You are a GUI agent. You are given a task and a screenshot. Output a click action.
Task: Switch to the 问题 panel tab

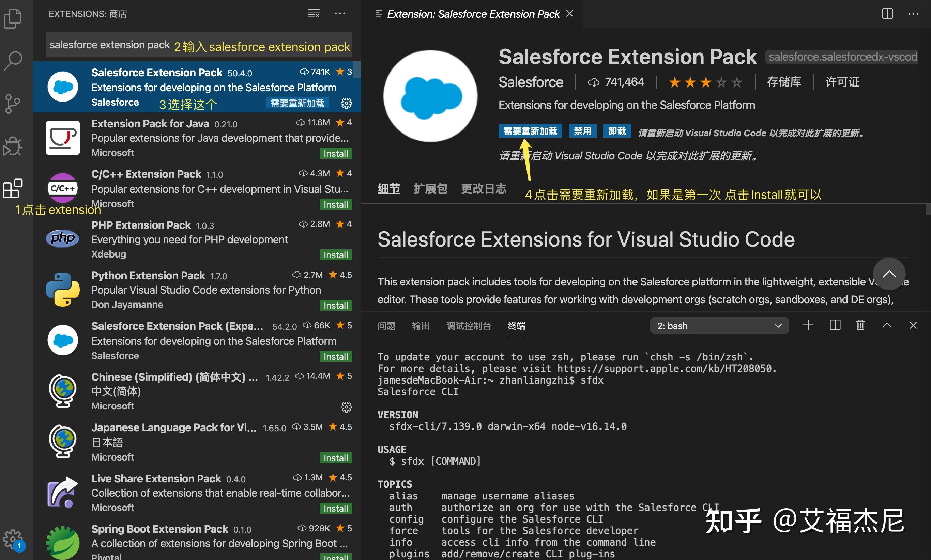386,325
